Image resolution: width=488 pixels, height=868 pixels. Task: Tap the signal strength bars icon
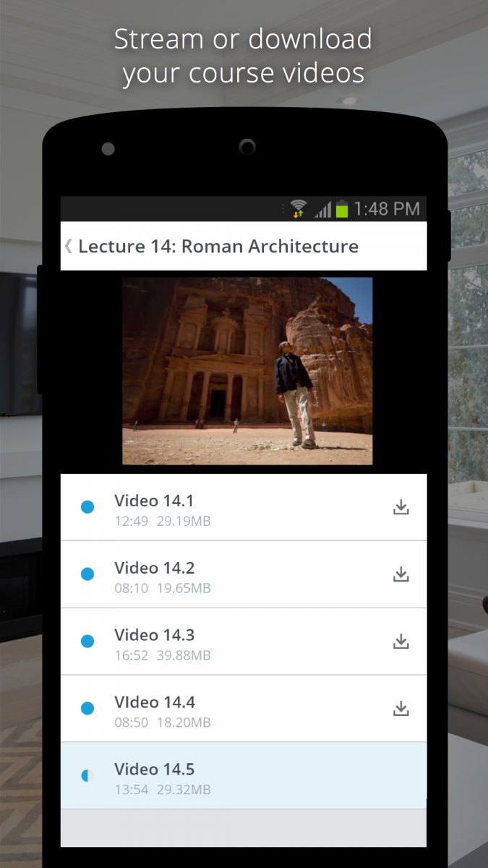point(322,210)
